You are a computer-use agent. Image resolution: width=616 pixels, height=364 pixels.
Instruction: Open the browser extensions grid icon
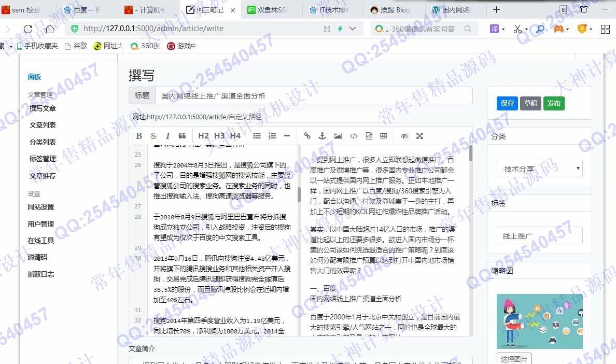[x=605, y=29]
